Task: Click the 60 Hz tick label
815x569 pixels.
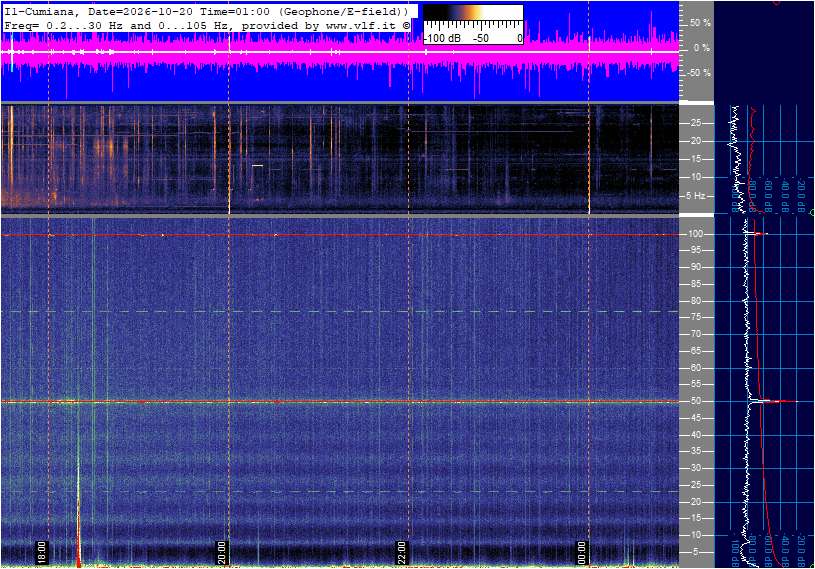Action: coord(695,368)
